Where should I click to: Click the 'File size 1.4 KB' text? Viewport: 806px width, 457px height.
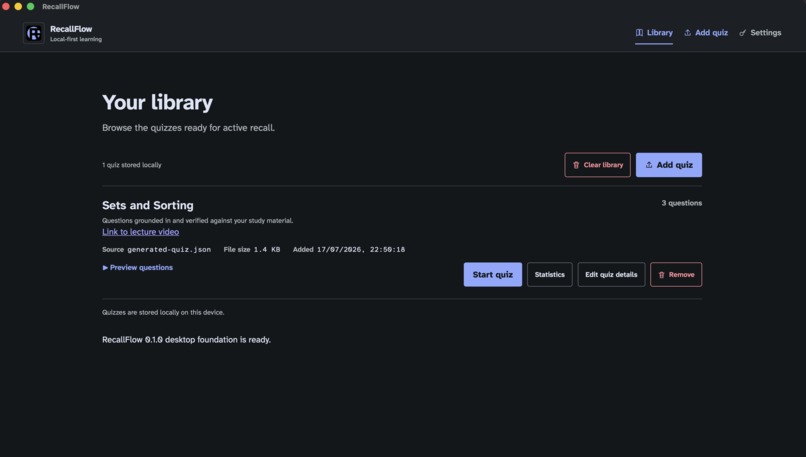point(252,249)
